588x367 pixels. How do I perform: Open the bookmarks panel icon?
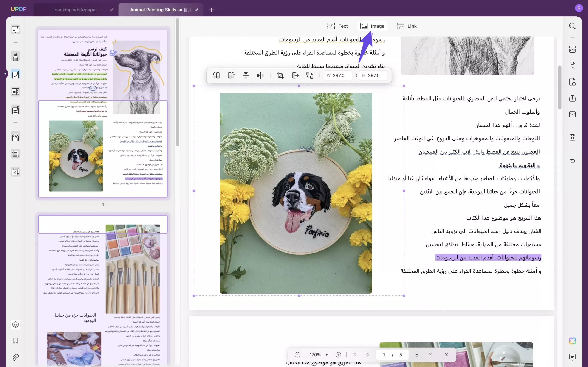(x=16, y=341)
